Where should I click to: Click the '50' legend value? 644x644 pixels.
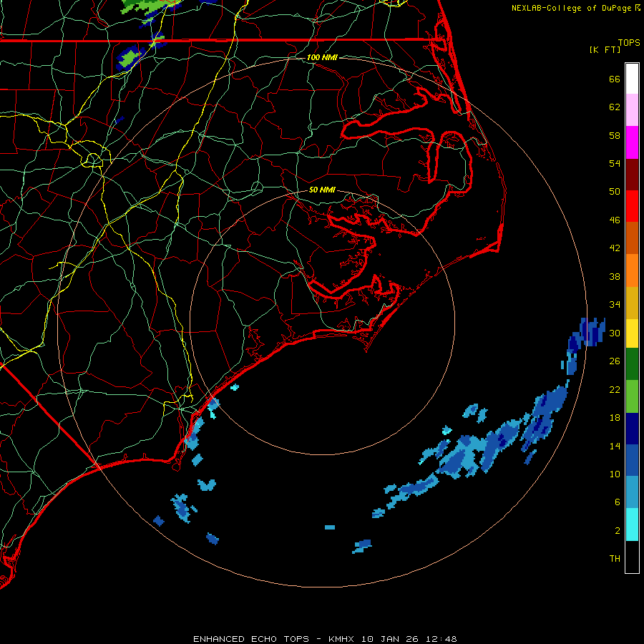(615, 192)
